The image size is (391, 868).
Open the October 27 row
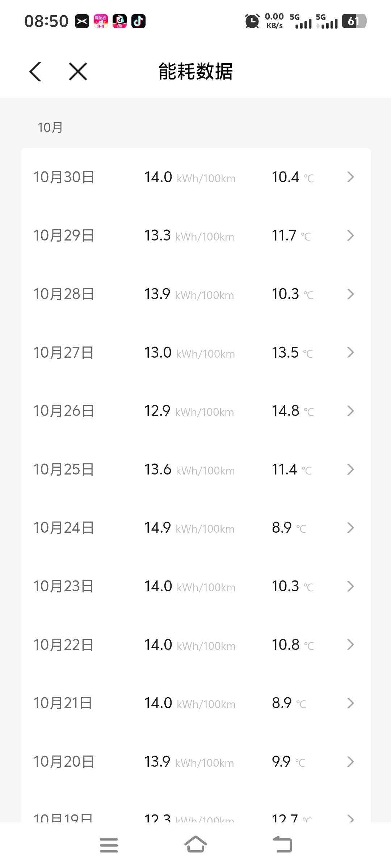point(195,352)
